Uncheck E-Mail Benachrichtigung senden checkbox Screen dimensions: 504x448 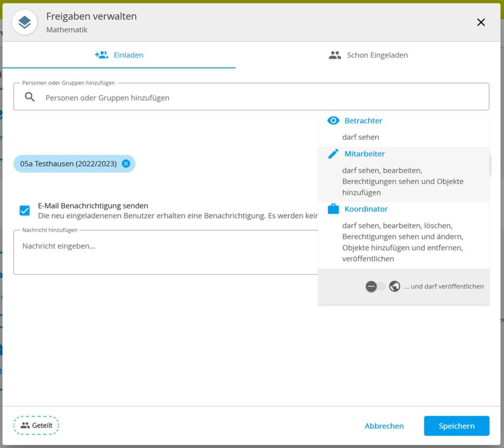[x=25, y=210]
